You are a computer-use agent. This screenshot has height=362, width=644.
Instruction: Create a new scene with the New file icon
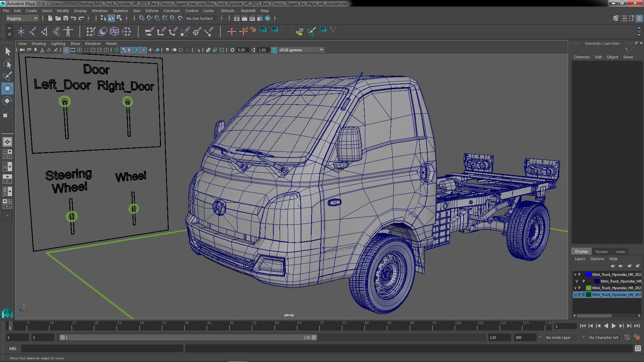tap(50, 18)
